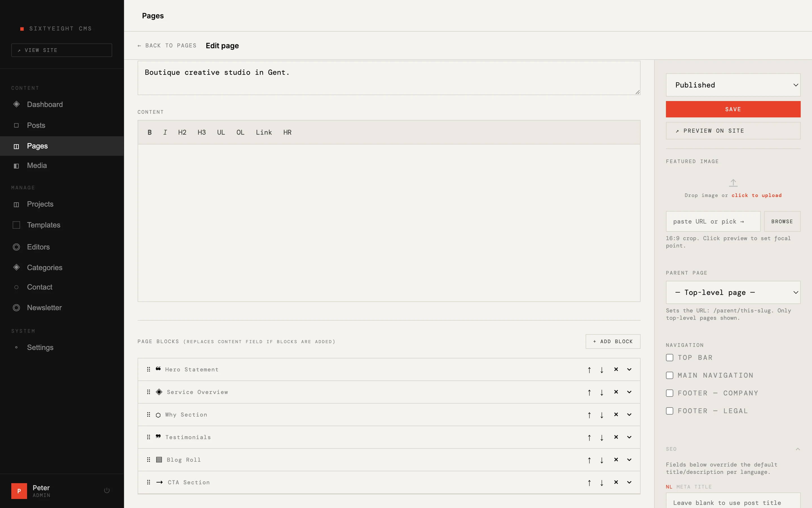This screenshot has height=508, width=812.
Task: Expand the Service Overview block
Action: coord(629,392)
